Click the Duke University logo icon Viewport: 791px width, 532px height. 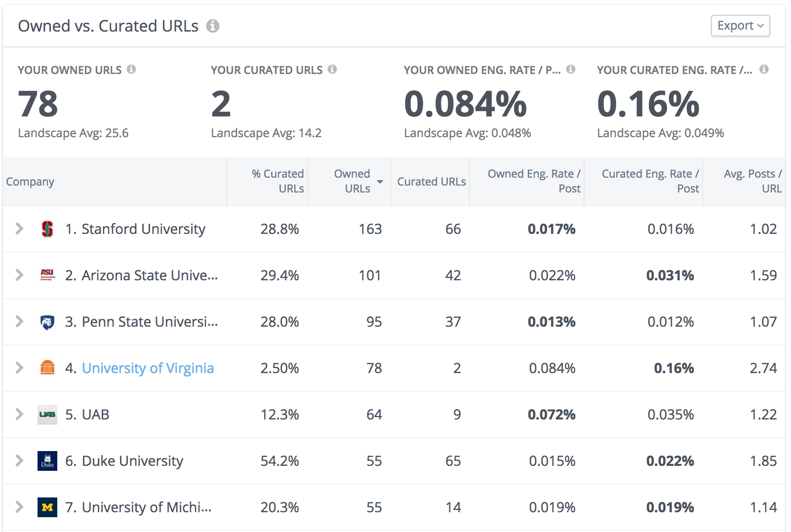point(47,461)
